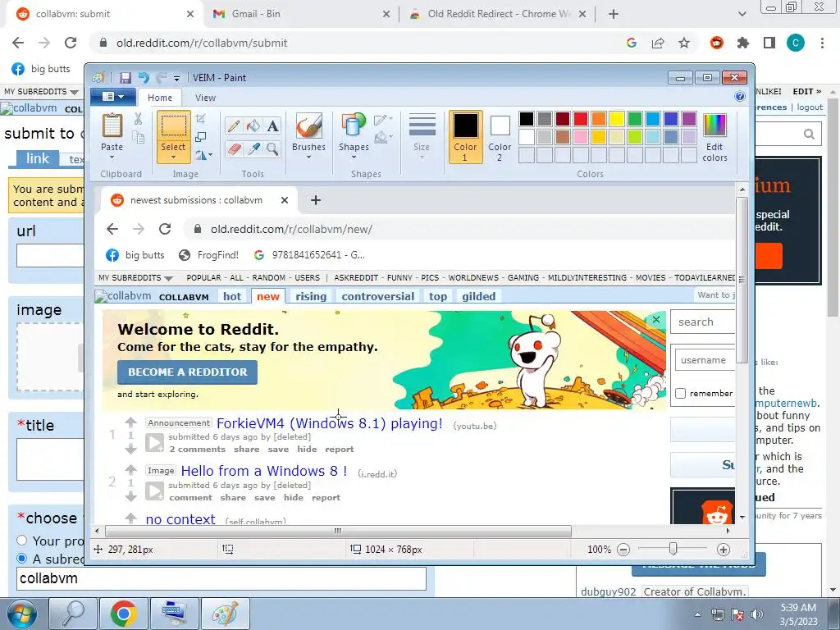Click the Paste clipboard icon in Paint

(112, 126)
